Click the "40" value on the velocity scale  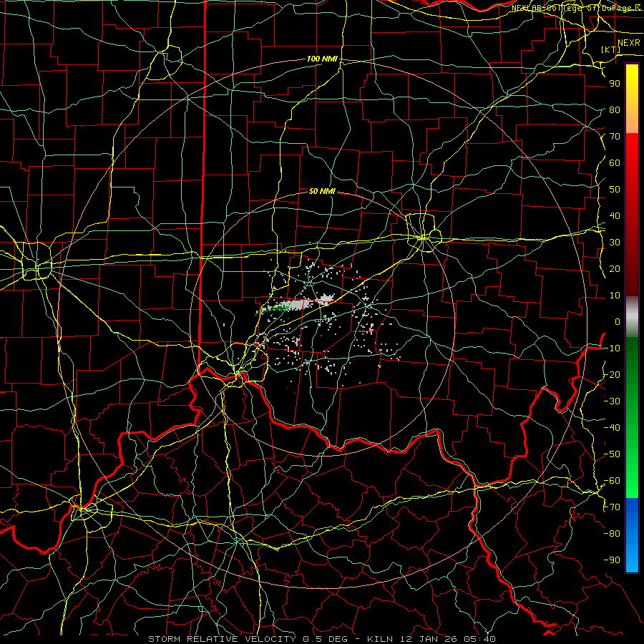[615, 216]
